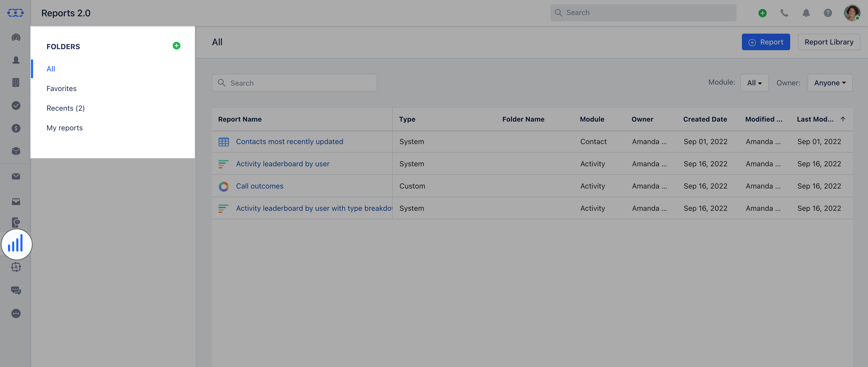Image resolution: width=868 pixels, height=367 pixels.
Task: Click the table icon for Contacts most recently updated
Action: (x=224, y=142)
